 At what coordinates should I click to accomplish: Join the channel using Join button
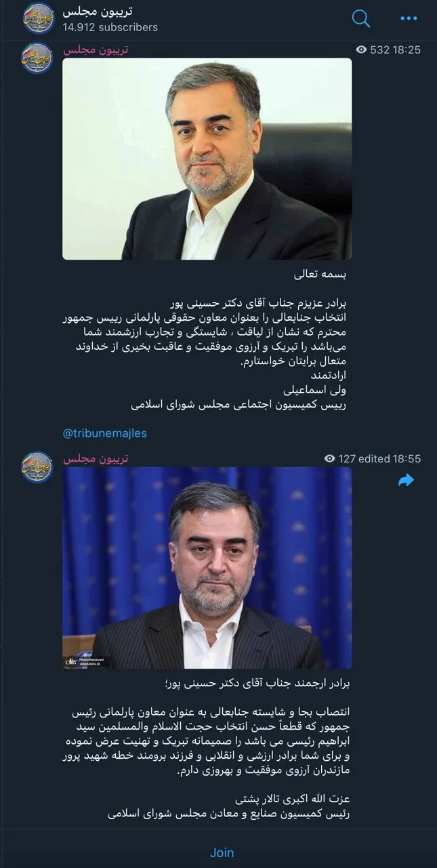point(222,852)
